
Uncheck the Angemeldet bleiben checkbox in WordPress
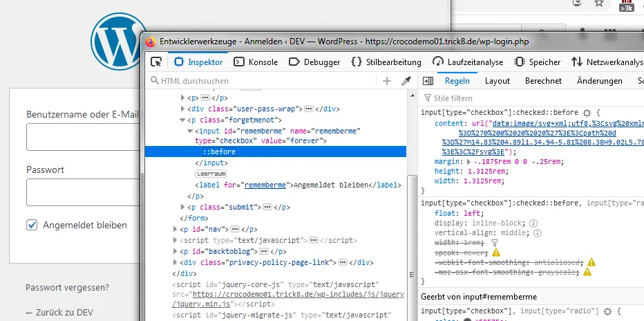(x=32, y=225)
